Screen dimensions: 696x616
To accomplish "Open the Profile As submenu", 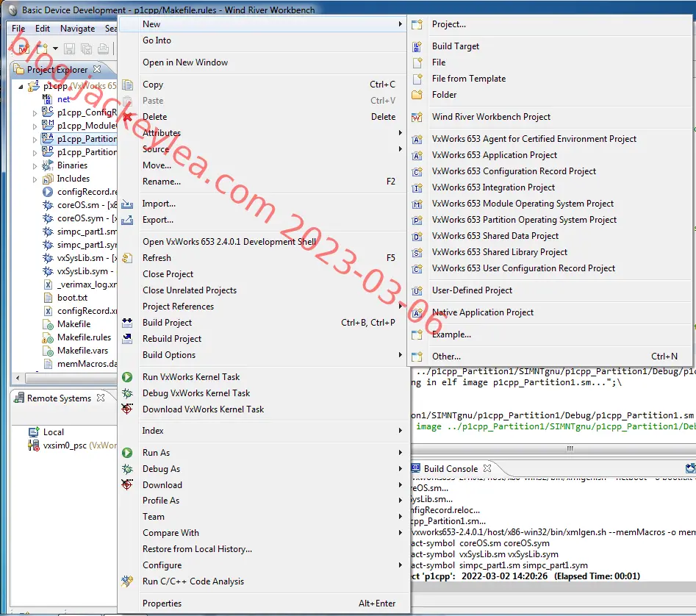I will coord(272,500).
